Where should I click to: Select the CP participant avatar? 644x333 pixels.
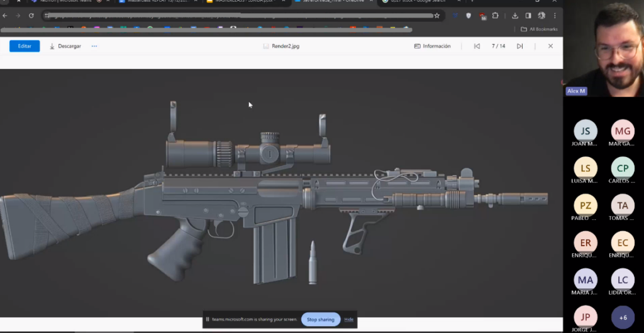click(623, 168)
